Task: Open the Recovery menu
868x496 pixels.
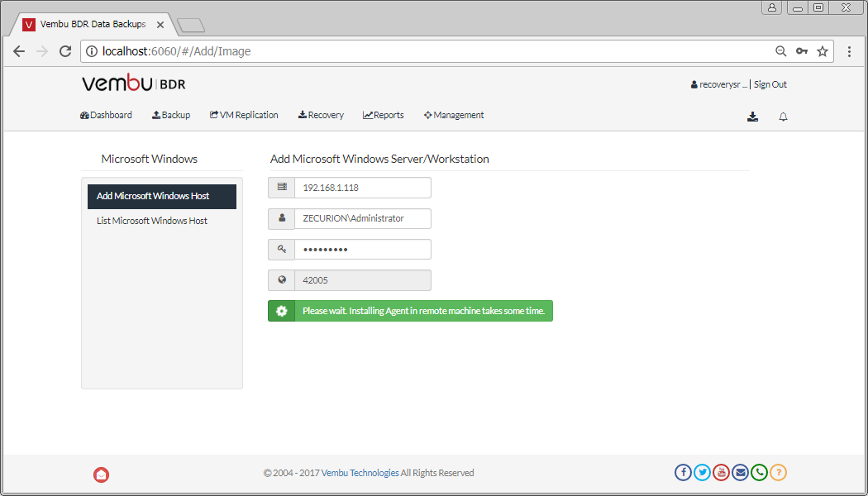Action: point(321,115)
